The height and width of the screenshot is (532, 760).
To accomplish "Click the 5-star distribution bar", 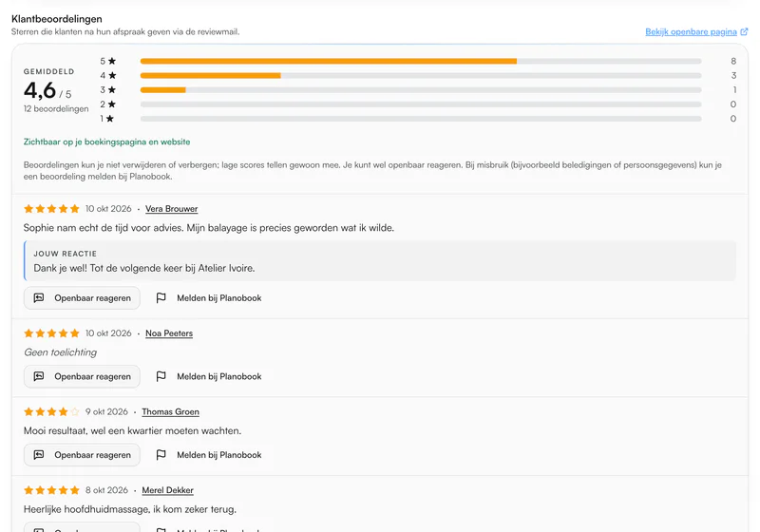I will tap(421, 61).
